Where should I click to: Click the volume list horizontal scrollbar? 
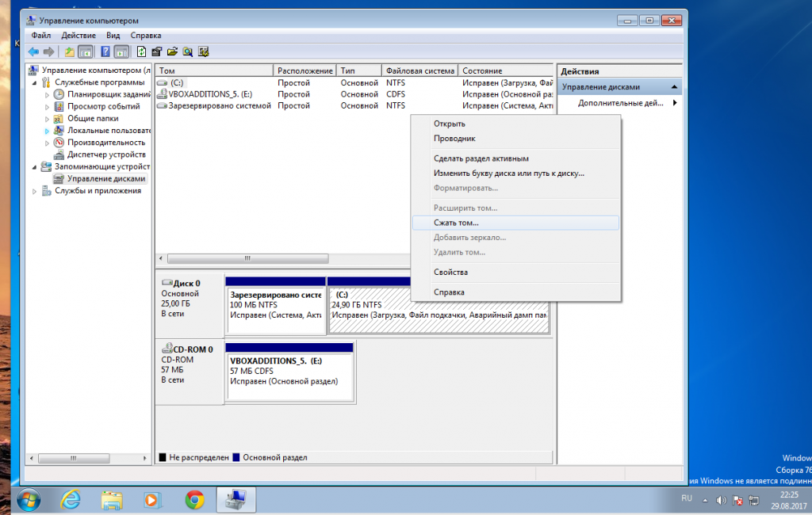click(247, 258)
